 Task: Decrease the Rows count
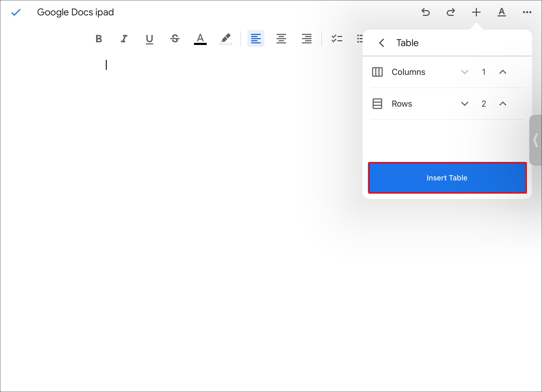(464, 104)
